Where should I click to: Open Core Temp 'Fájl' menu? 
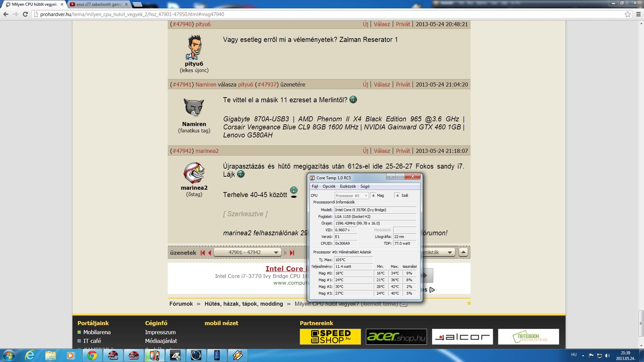click(x=315, y=186)
